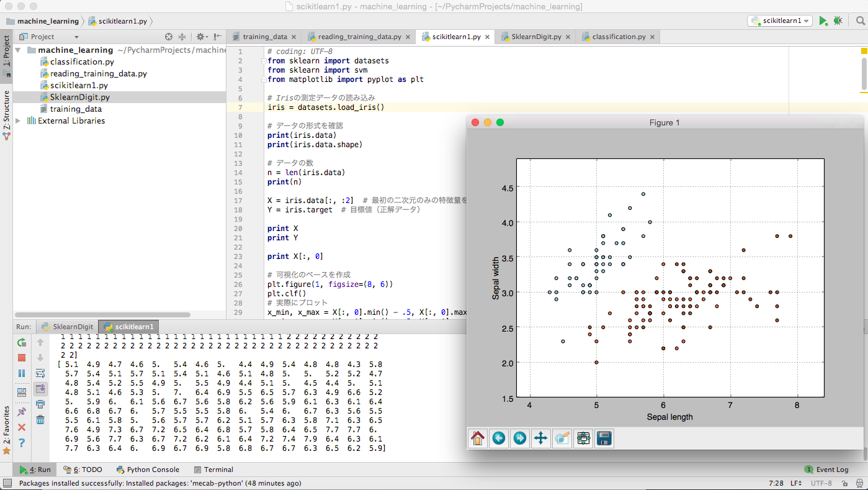Reset the Figure 1 plot with Home icon
Image resolution: width=868 pixels, height=490 pixels.
pyautogui.click(x=478, y=438)
